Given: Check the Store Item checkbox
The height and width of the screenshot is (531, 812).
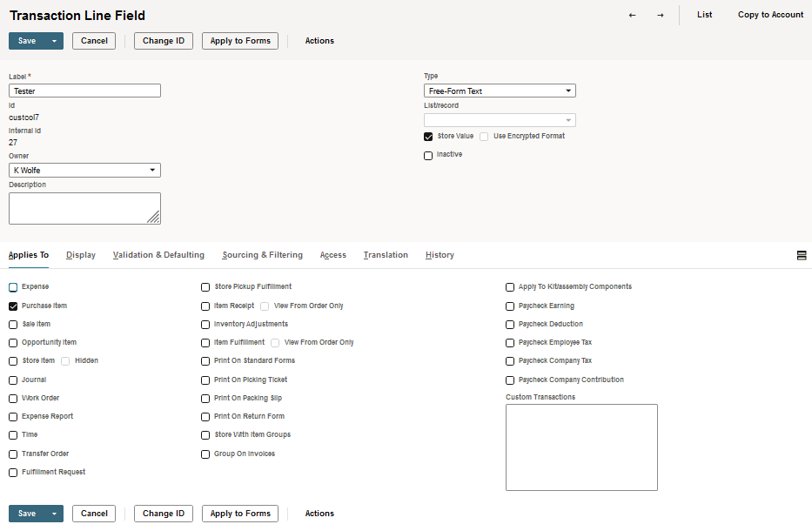Looking at the screenshot, I should click(x=13, y=361).
